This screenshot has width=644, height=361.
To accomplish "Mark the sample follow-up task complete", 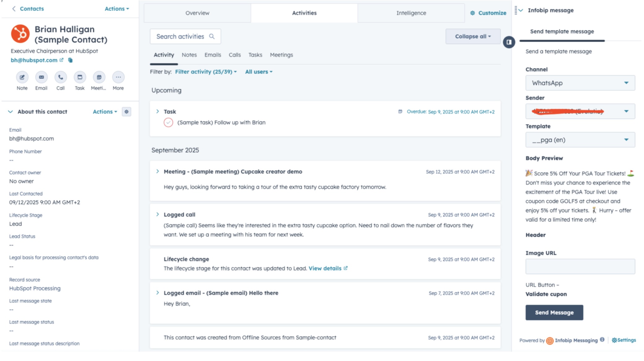I will (168, 123).
